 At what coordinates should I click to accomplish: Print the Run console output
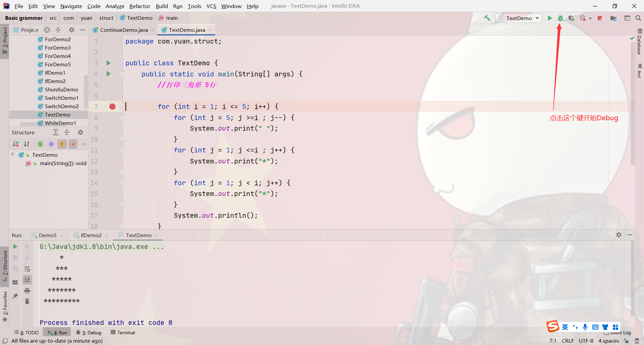[27, 291]
